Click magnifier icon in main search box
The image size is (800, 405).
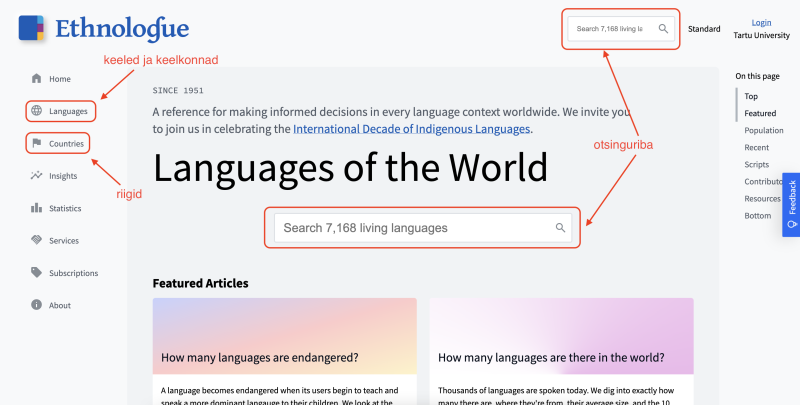(x=560, y=227)
